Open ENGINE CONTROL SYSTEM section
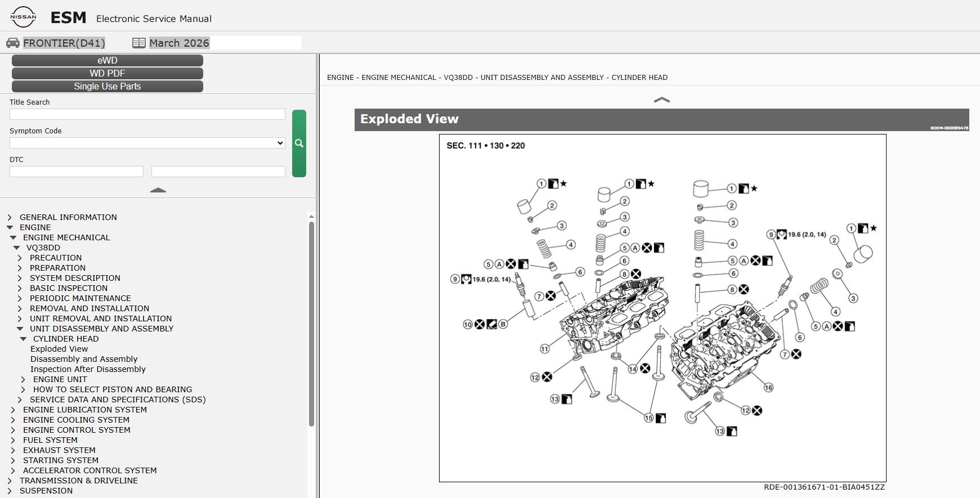 pyautogui.click(x=77, y=430)
